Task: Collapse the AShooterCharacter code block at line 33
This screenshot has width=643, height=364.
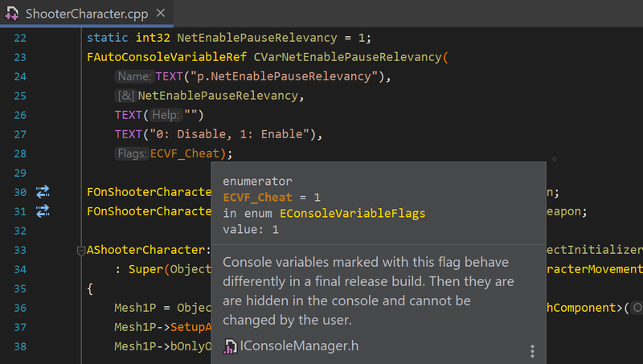Action: [x=80, y=251]
